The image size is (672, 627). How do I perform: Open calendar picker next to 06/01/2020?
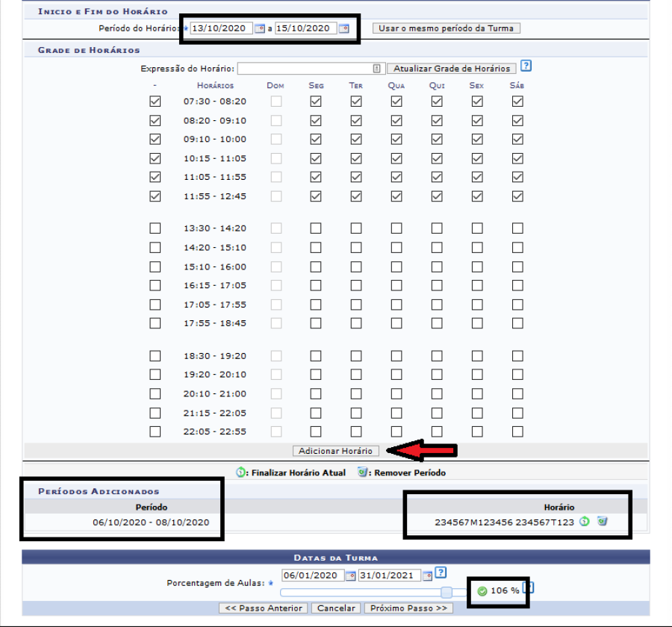pos(351,575)
